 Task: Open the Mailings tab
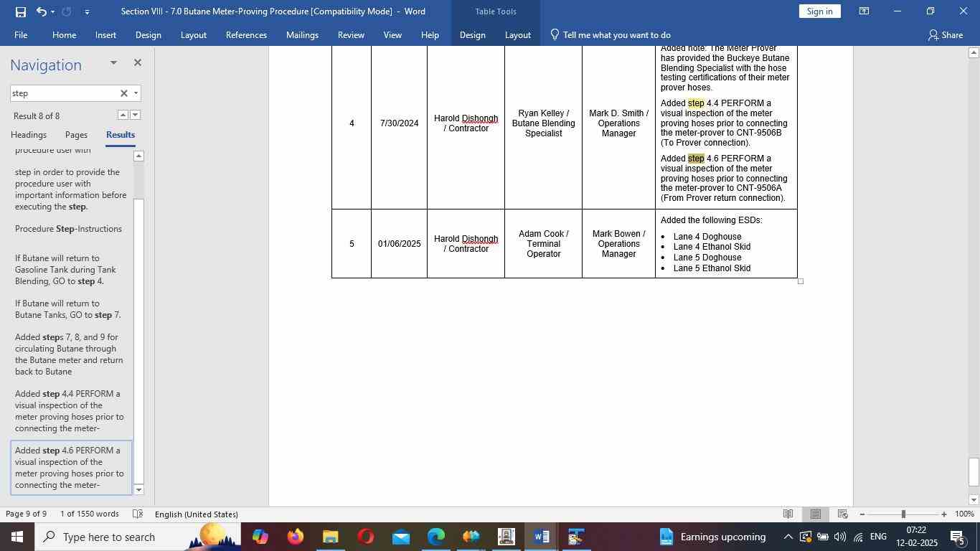pos(302,34)
